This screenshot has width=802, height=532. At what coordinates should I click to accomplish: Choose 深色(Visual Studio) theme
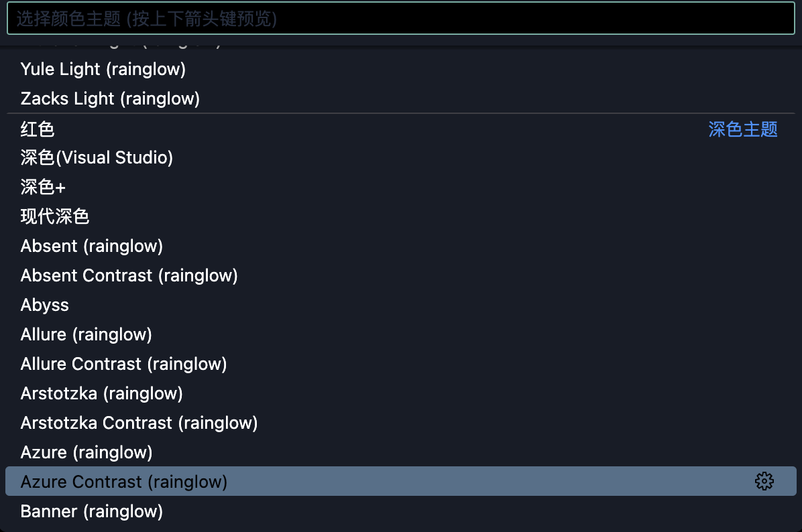(401, 157)
